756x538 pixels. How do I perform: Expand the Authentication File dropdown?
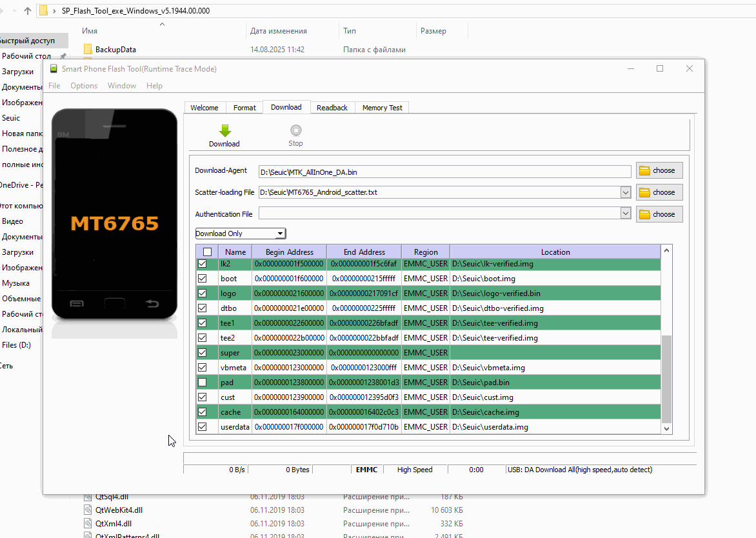coord(625,214)
